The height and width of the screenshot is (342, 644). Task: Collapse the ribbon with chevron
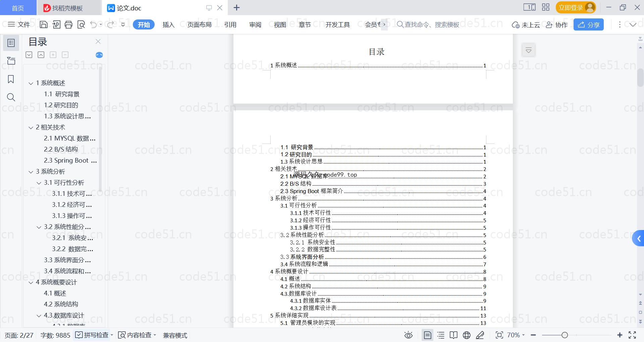(x=633, y=24)
